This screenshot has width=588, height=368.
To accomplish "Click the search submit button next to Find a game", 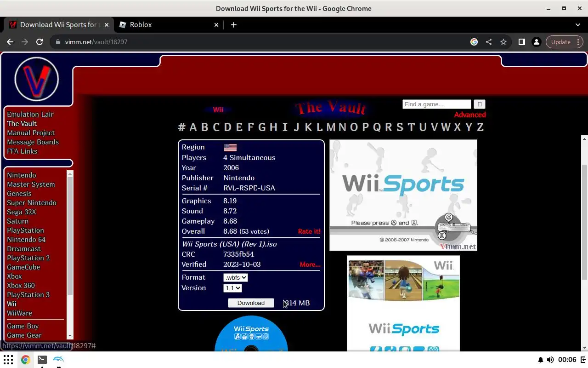I will [480, 104].
